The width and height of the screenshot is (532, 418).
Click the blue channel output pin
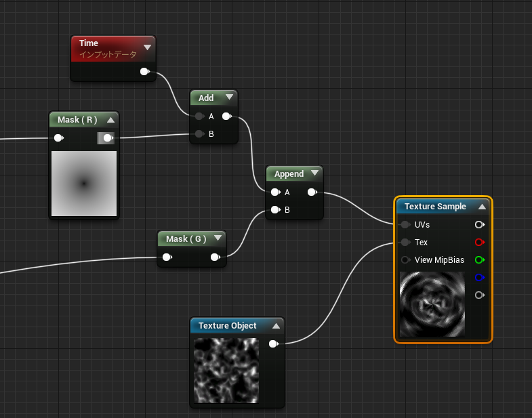tap(479, 278)
